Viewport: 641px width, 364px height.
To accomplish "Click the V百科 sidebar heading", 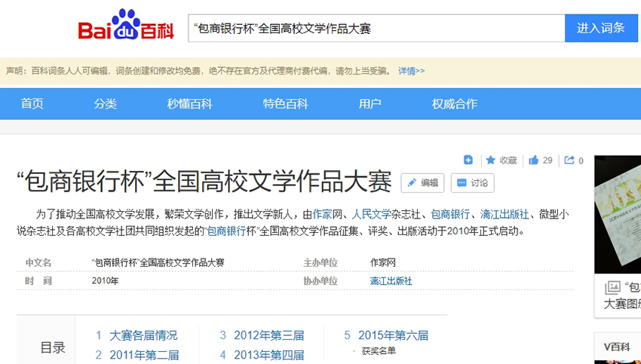I will coord(617,347).
